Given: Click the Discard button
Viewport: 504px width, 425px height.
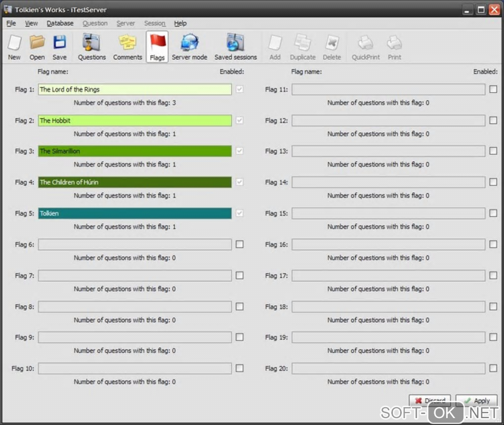Looking at the screenshot, I should (x=430, y=401).
